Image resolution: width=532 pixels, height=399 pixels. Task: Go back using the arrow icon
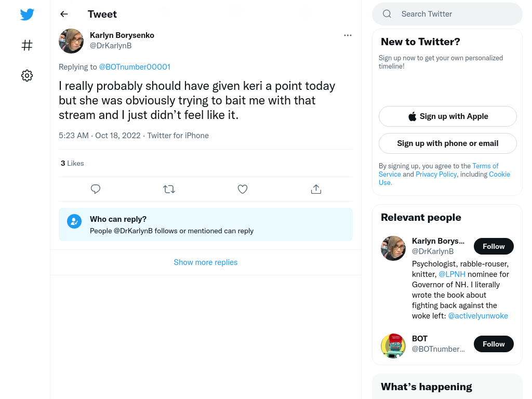pos(64,14)
